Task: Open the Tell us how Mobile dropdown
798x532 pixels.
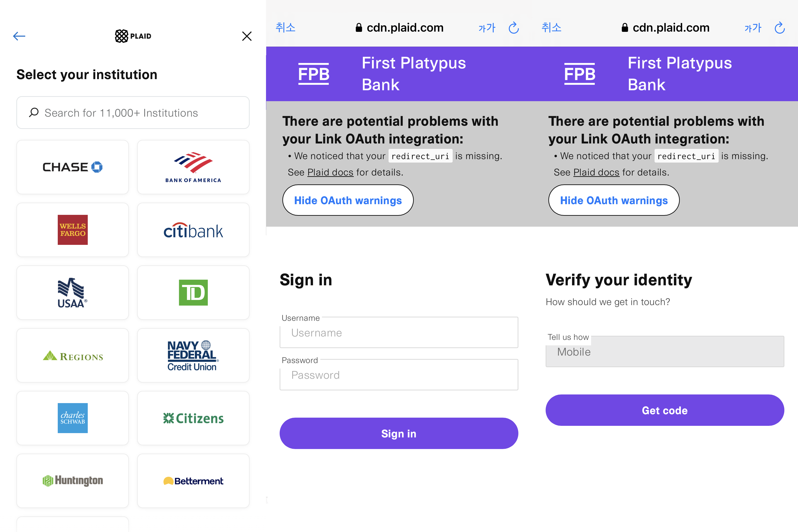Action: pos(665,351)
